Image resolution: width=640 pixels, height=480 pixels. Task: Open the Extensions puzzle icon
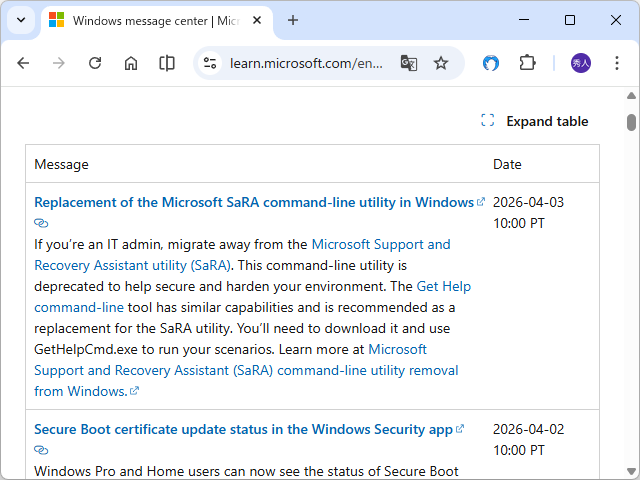pyautogui.click(x=527, y=63)
